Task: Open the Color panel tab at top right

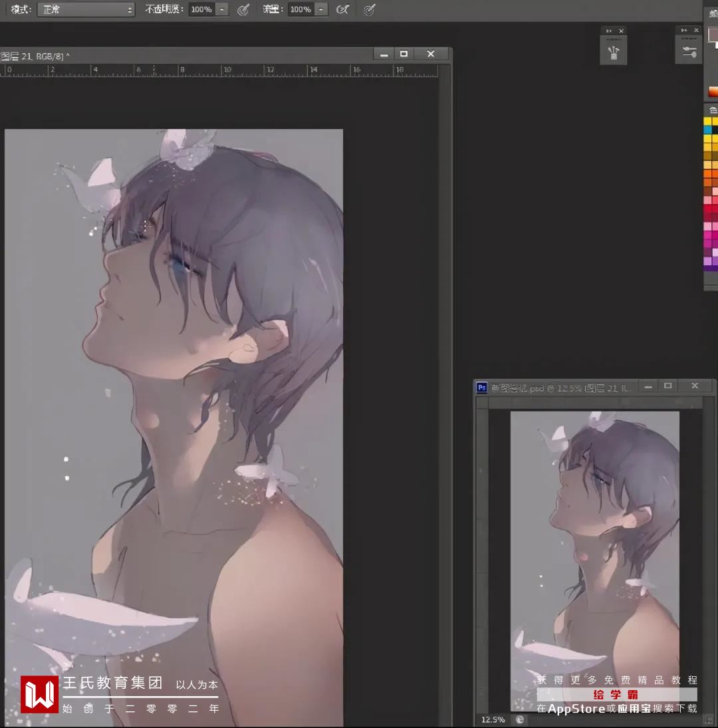Action: (713, 13)
